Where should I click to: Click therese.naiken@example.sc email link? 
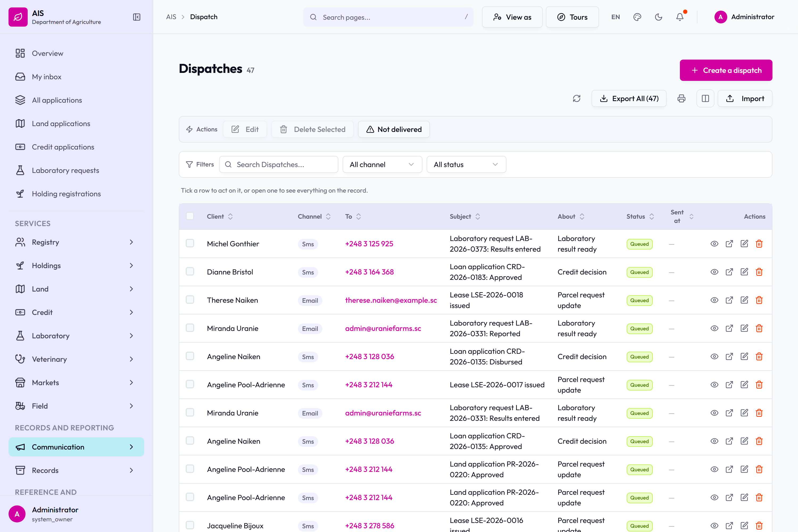(391, 300)
